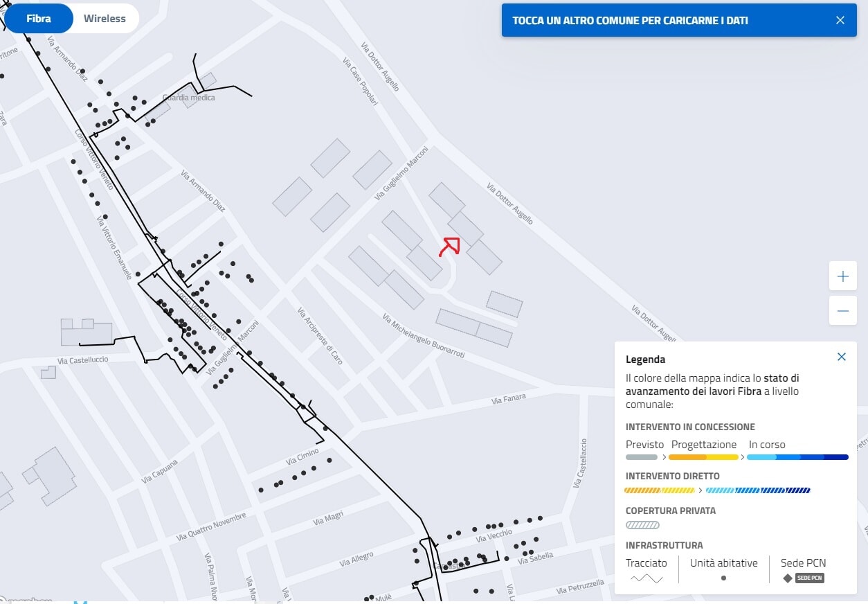Zoom out with the minus button

point(842,311)
